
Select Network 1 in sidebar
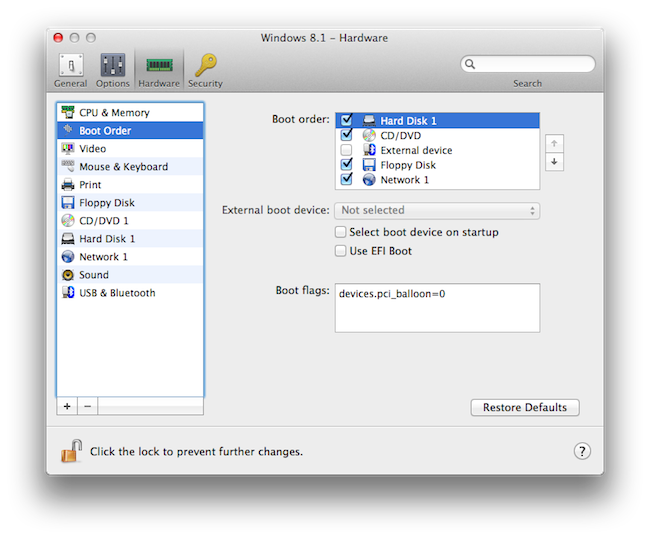[x=130, y=257]
